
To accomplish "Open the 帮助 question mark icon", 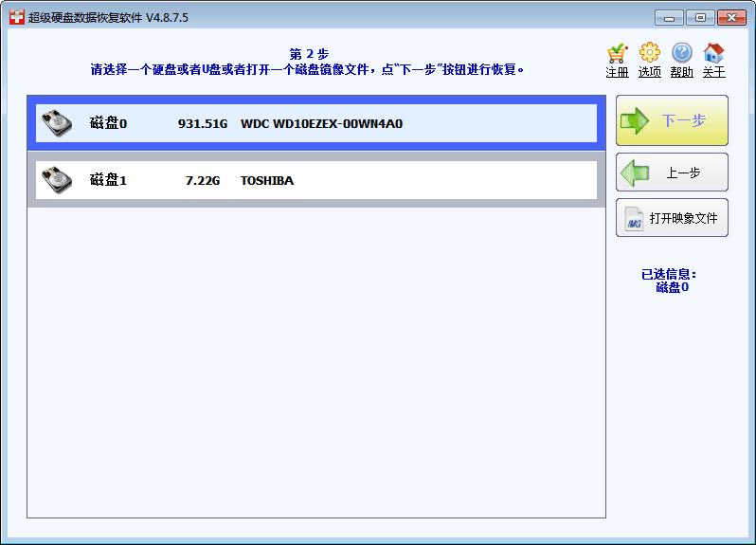I will (x=682, y=52).
